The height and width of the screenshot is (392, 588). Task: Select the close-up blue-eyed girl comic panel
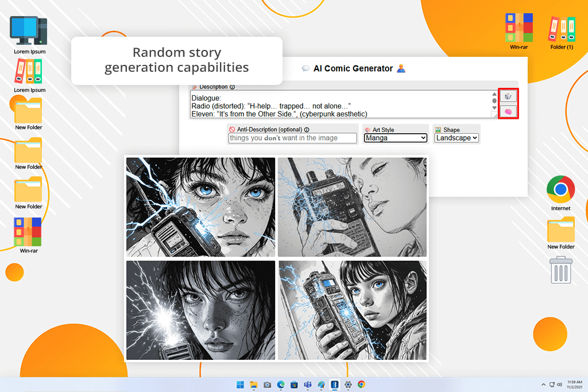200,207
